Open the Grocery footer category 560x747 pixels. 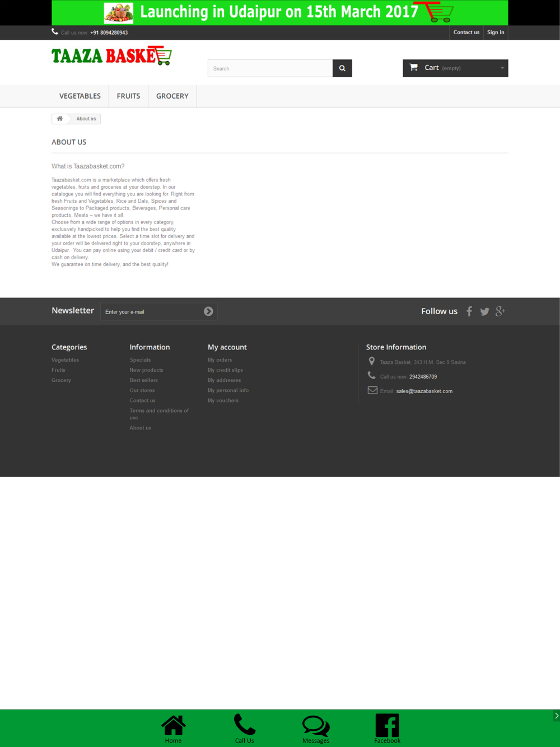pyautogui.click(x=61, y=380)
